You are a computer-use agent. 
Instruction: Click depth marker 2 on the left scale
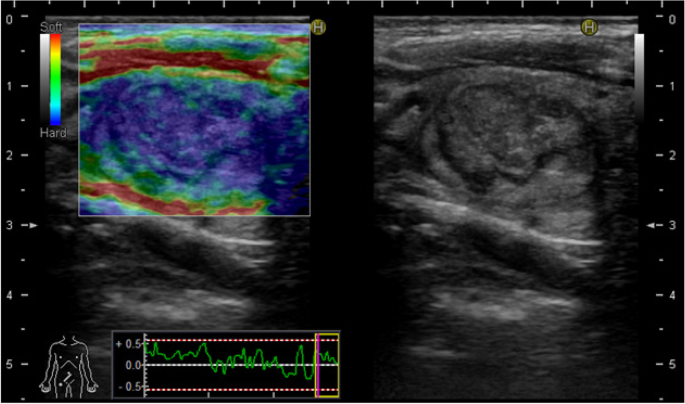pos(9,155)
